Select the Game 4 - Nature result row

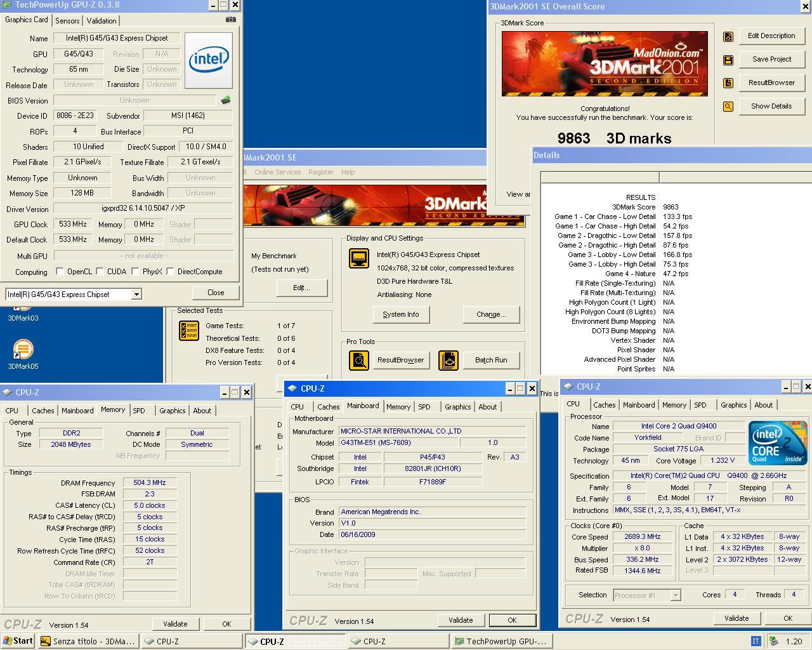pyautogui.click(x=645, y=274)
